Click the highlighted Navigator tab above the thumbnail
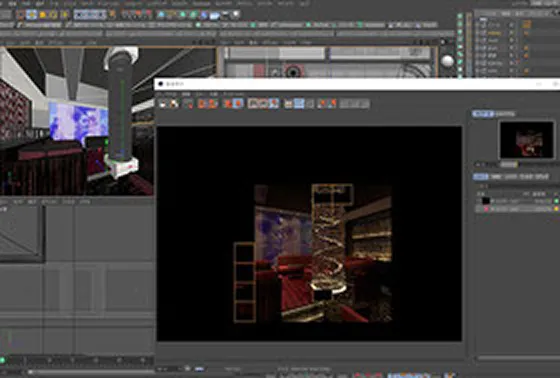 (483, 114)
